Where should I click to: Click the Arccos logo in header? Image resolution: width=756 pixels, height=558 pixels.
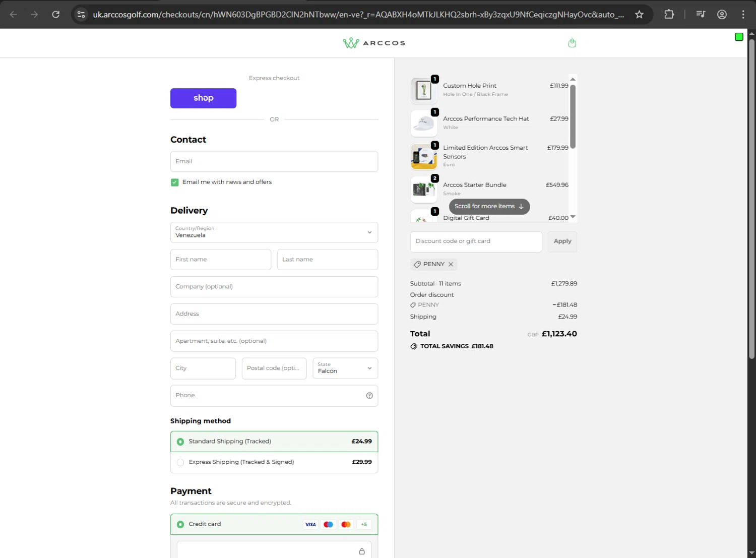click(374, 43)
